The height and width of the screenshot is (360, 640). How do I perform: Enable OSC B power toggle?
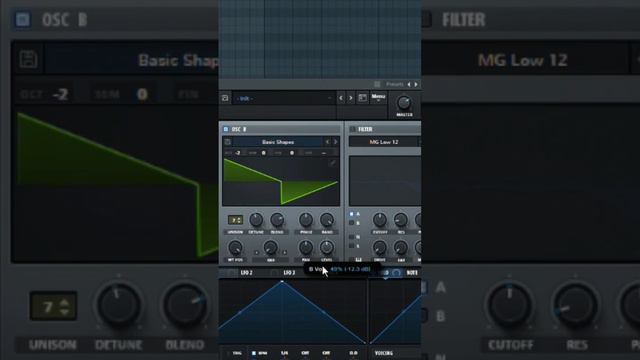226,129
